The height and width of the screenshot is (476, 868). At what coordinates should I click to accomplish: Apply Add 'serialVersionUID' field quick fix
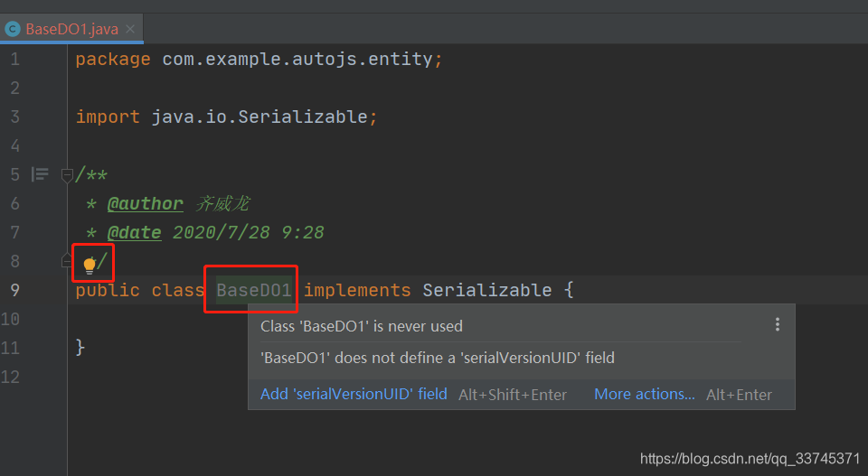point(354,394)
